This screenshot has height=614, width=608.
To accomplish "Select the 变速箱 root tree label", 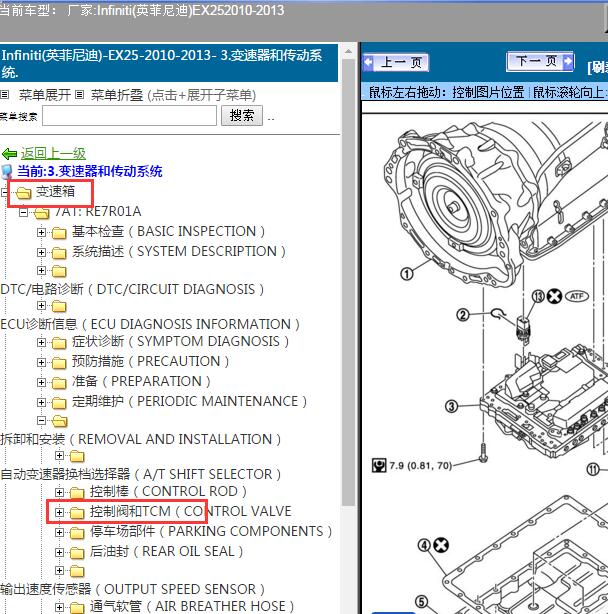I will 55,191.
